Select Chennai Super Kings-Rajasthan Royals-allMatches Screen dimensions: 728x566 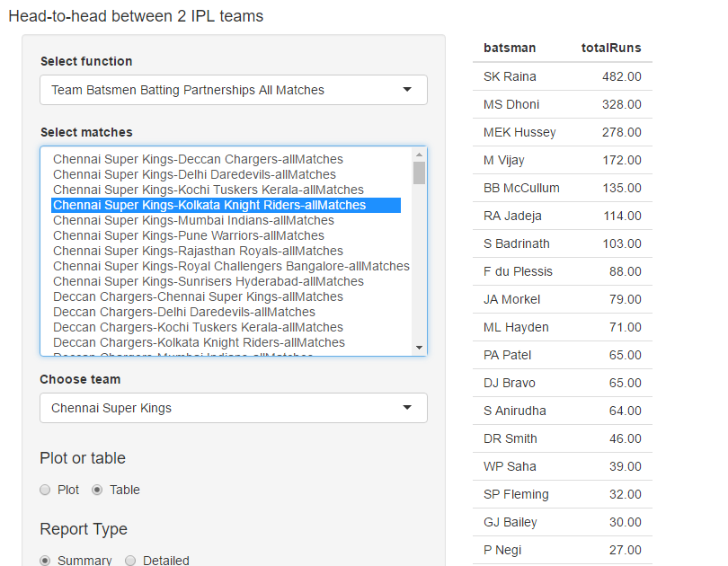pos(198,251)
